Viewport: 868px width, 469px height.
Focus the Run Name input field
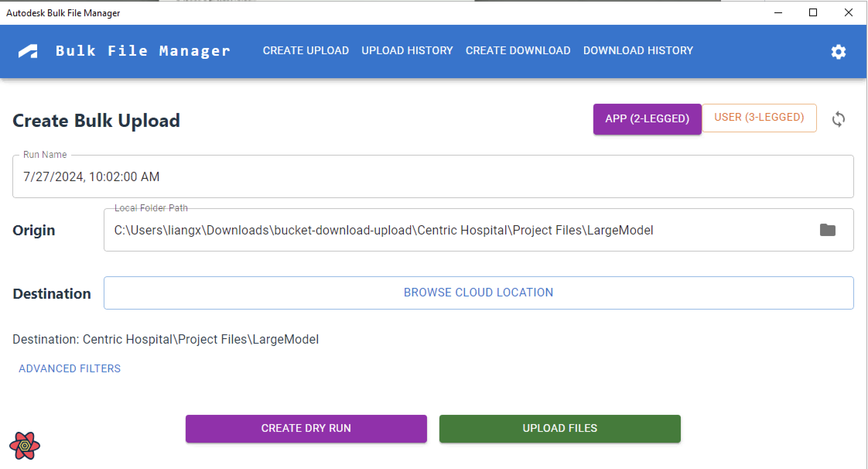pyautogui.click(x=433, y=176)
